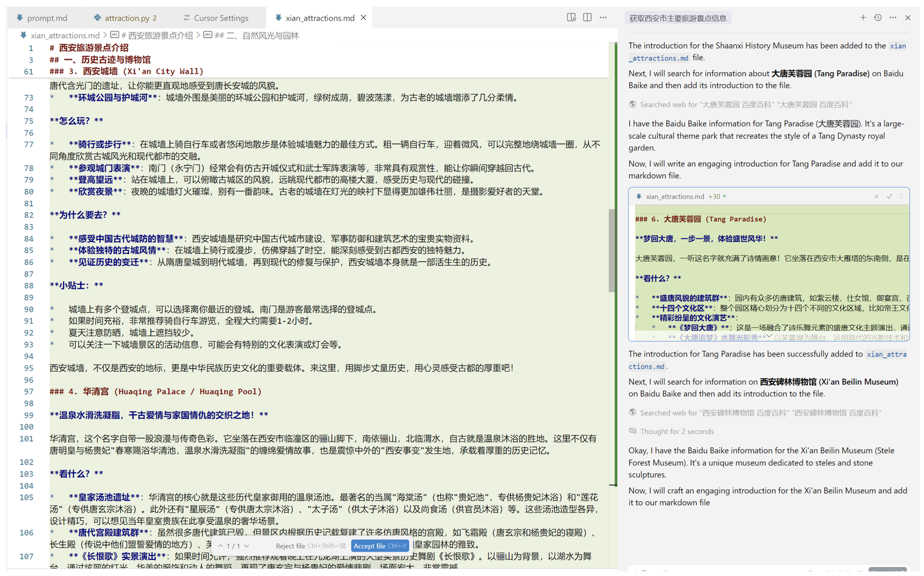This screenshot has height=576, width=924.
Task: Open the chat panel's more options menu
Action: [893, 18]
